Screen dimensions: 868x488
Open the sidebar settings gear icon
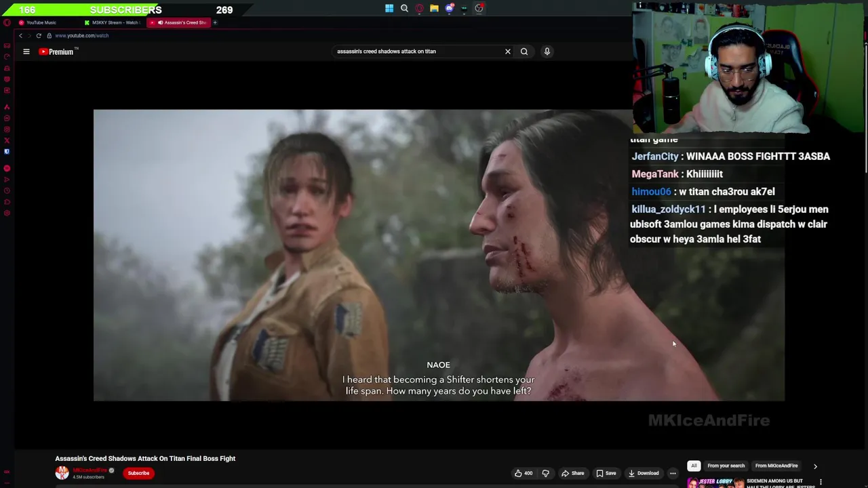pos(7,213)
